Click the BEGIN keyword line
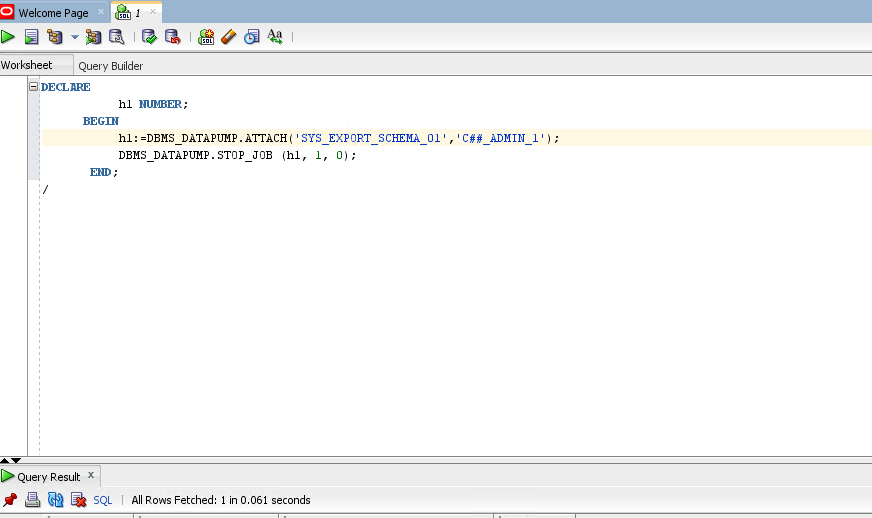872x518 pixels. click(x=101, y=121)
